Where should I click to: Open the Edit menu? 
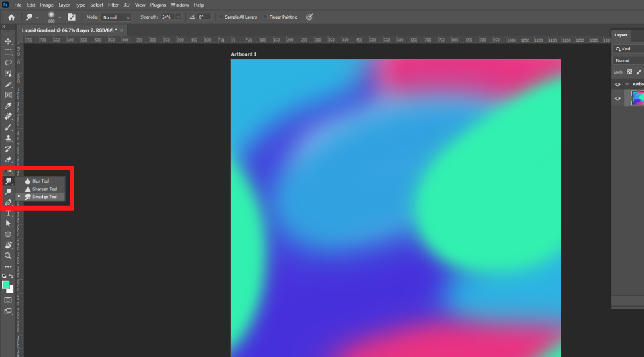pyautogui.click(x=31, y=5)
